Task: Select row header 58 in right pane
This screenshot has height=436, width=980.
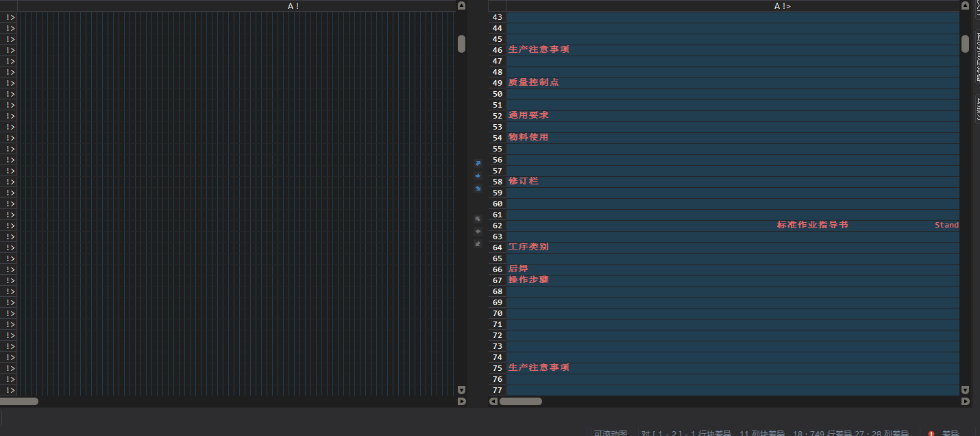Action: pos(498,182)
